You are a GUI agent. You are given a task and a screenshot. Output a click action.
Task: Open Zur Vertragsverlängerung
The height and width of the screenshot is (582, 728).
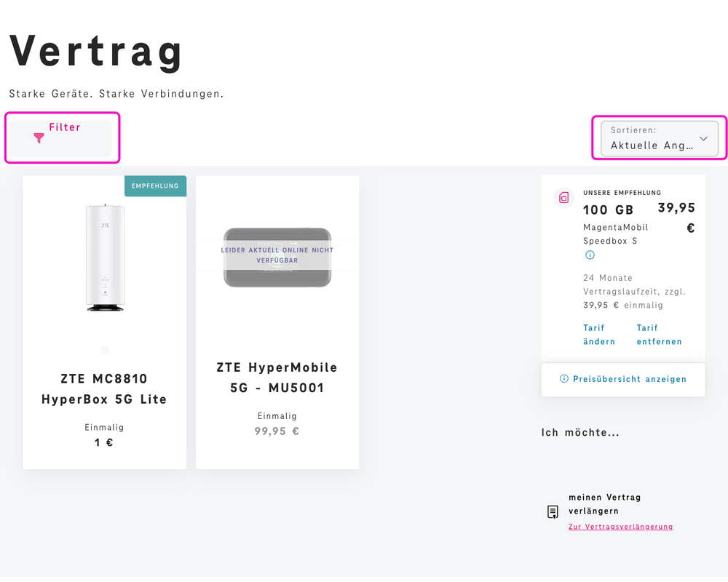(620, 526)
